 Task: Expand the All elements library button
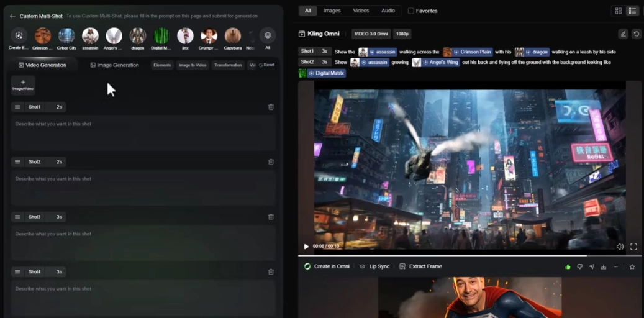[x=268, y=37]
